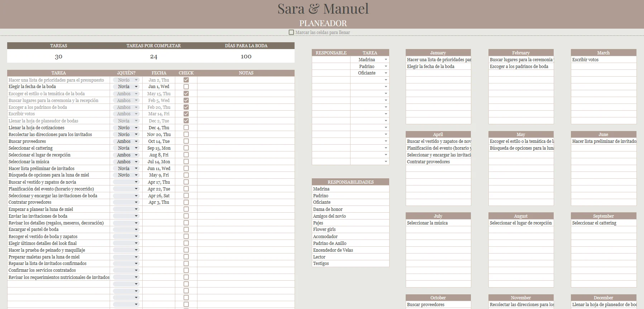Screen dimensions: 644x309
Task: Check 'Buscar proveedores' task checkbox
Action: (186, 141)
